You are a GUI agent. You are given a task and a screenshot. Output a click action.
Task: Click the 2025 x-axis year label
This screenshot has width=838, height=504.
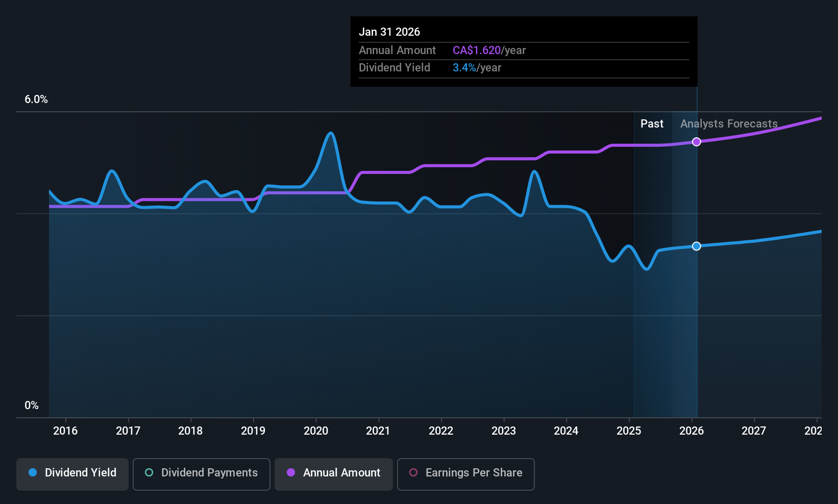click(629, 431)
